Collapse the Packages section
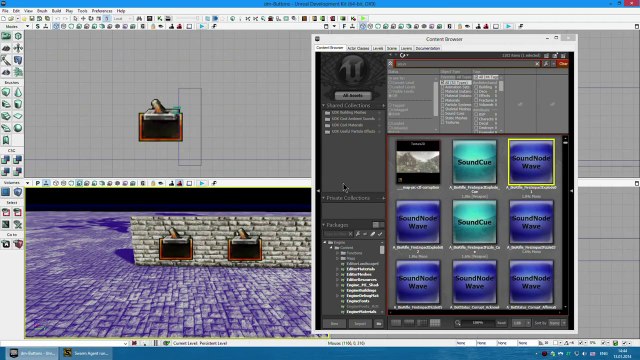 point(324,225)
